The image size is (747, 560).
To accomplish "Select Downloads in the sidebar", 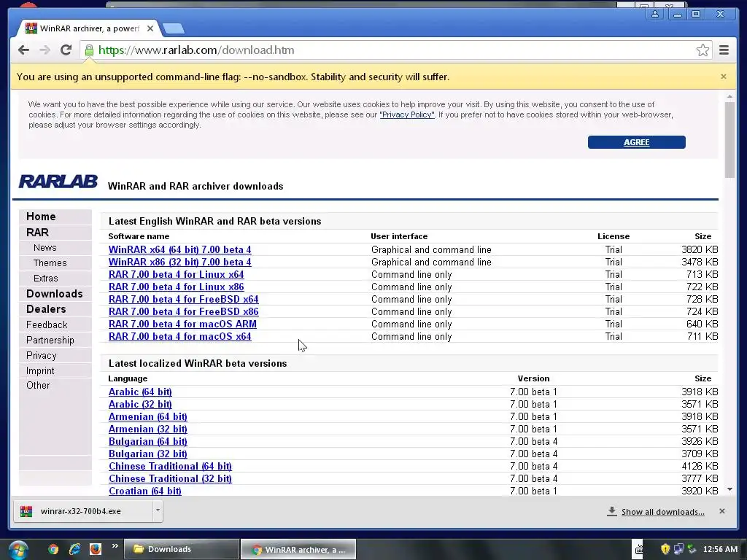I will click(54, 294).
